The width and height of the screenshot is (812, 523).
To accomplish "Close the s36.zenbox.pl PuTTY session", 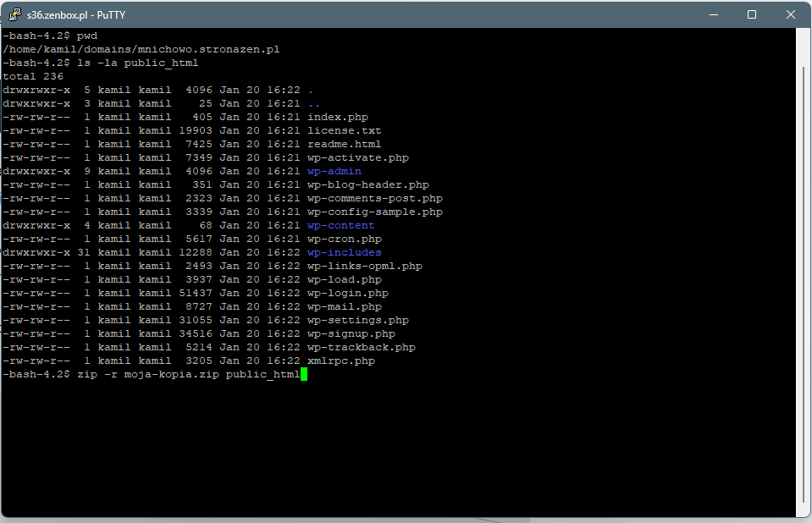I will 790,14.
